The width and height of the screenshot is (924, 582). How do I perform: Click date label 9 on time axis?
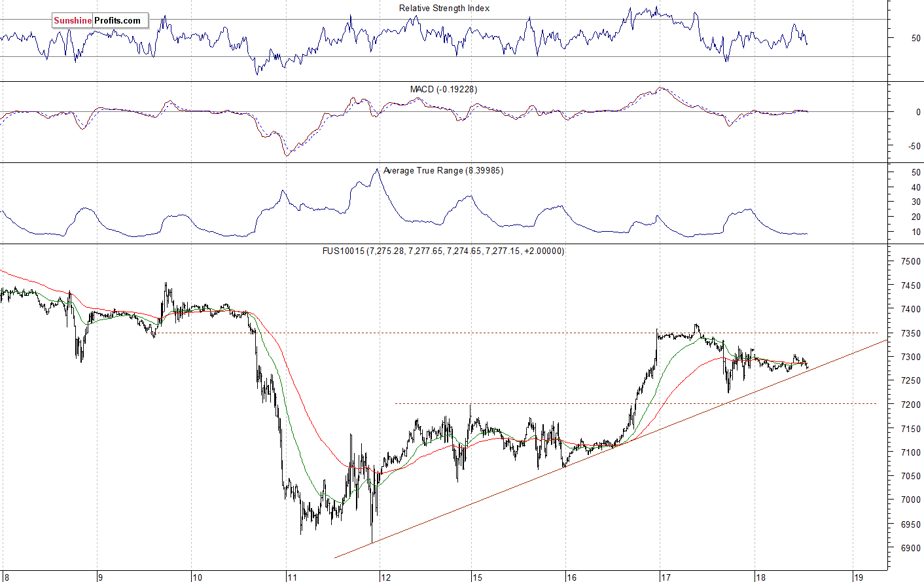pyautogui.click(x=100, y=577)
